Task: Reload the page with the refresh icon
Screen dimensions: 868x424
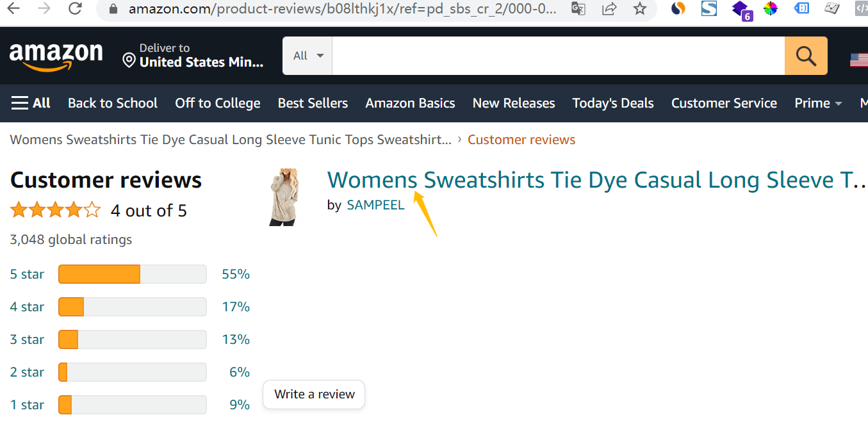Action: 75,8
